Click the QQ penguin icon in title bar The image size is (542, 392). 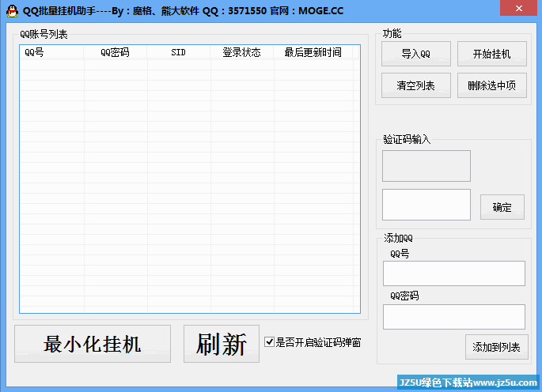(12, 11)
